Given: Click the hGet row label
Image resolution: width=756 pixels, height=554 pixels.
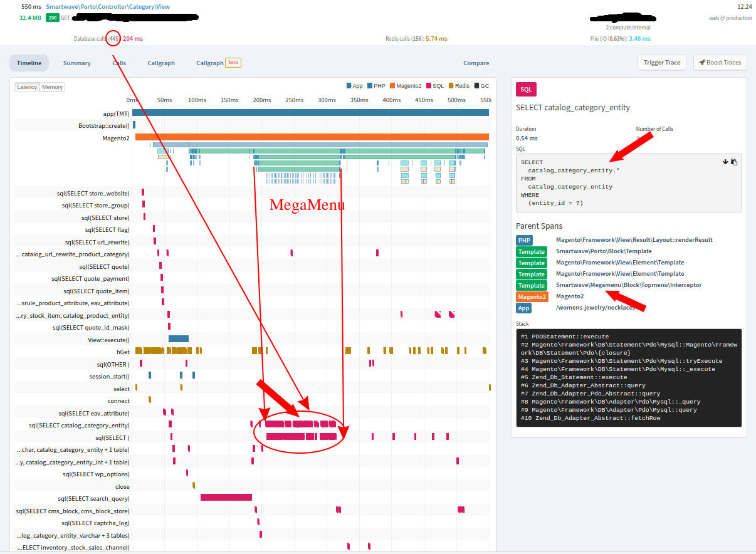Looking at the screenshot, I should (123, 352).
